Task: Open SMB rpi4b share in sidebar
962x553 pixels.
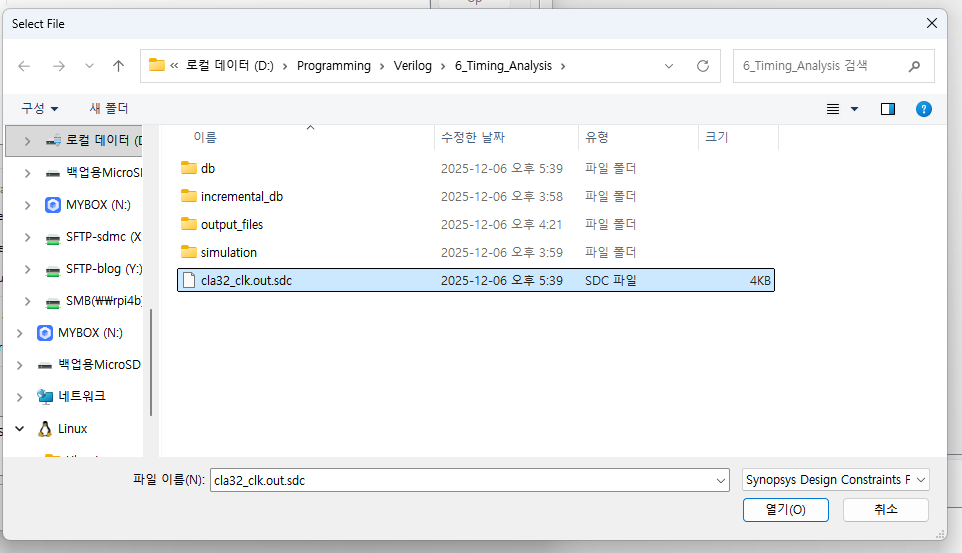Action: pos(94,301)
